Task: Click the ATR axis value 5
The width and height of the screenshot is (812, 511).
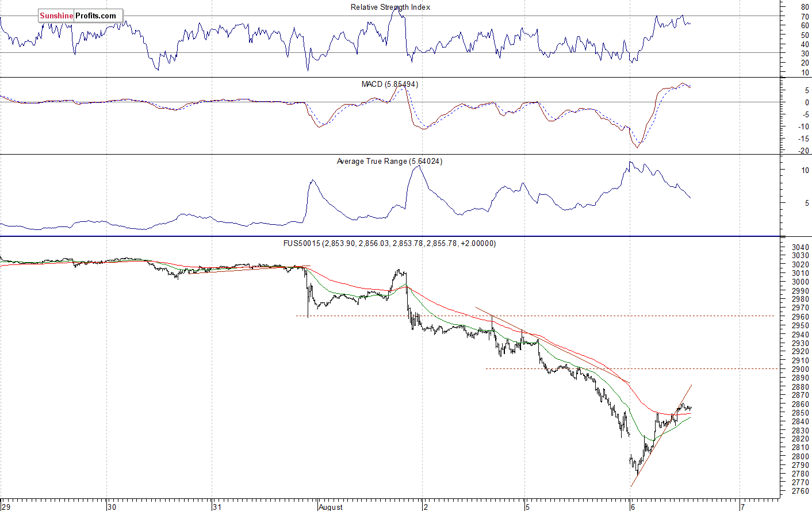Action: click(807, 203)
